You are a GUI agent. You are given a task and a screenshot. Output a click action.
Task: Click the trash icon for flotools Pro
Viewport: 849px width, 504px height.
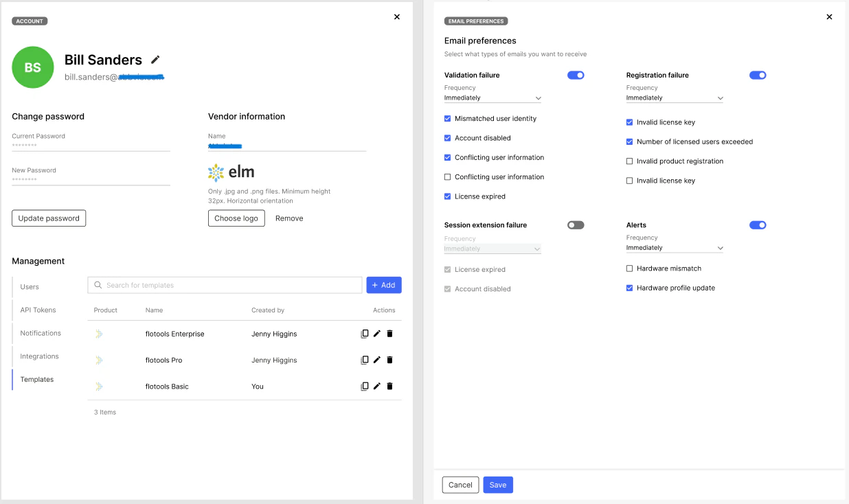pyautogui.click(x=389, y=360)
